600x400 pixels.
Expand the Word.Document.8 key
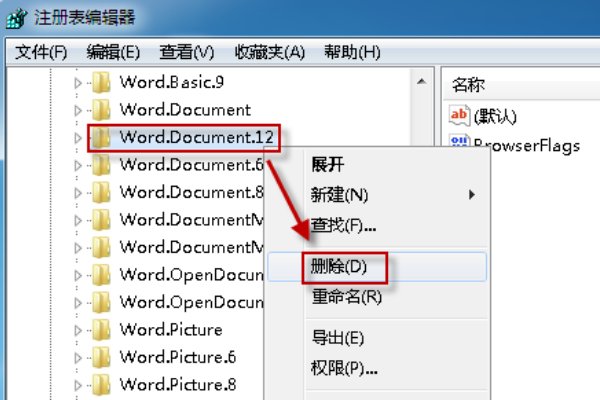[x=78, y=193]
